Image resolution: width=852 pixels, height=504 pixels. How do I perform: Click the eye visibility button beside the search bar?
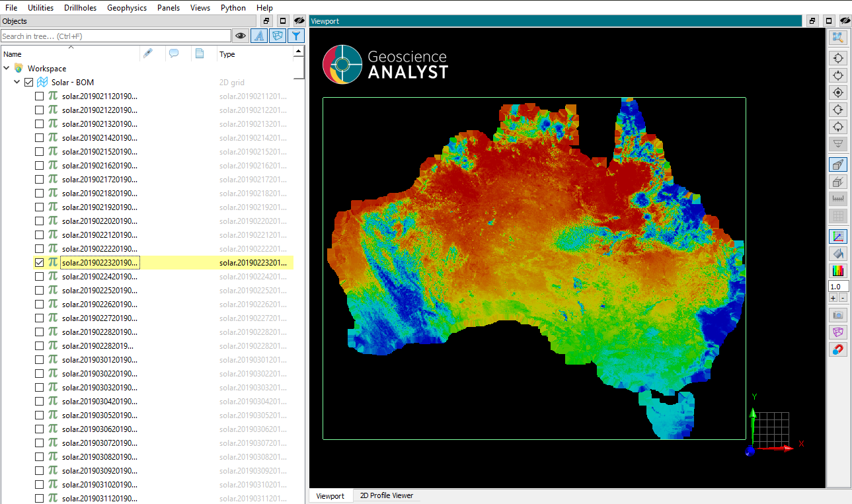(240, 36)
